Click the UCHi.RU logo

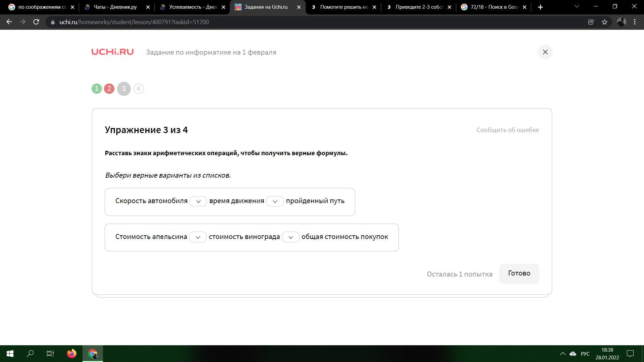pyautogui.click(x=112, y=52)
